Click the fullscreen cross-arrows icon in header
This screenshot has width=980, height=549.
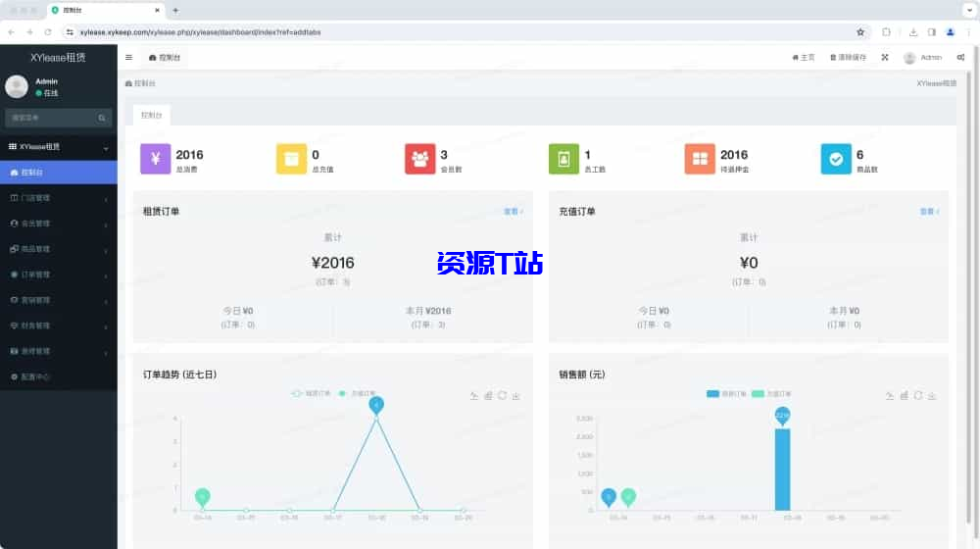pos(885,58)
